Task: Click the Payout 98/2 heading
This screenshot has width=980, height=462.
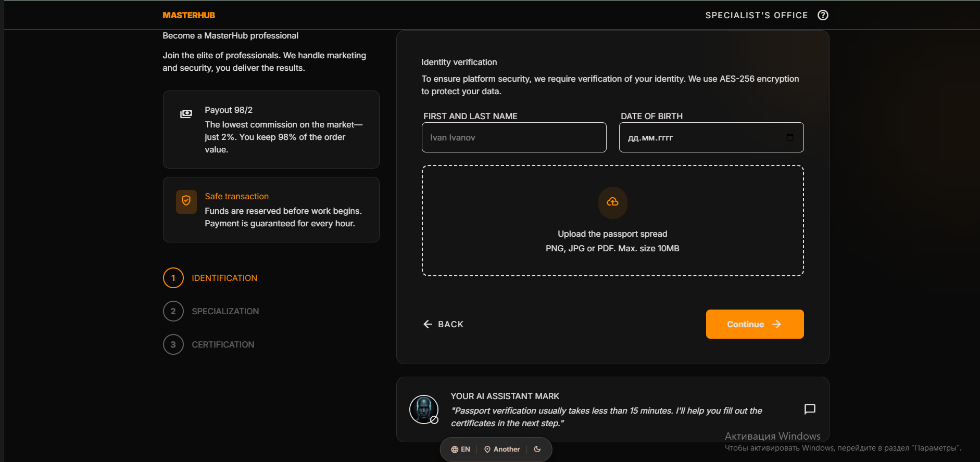Action: [229, 110]
